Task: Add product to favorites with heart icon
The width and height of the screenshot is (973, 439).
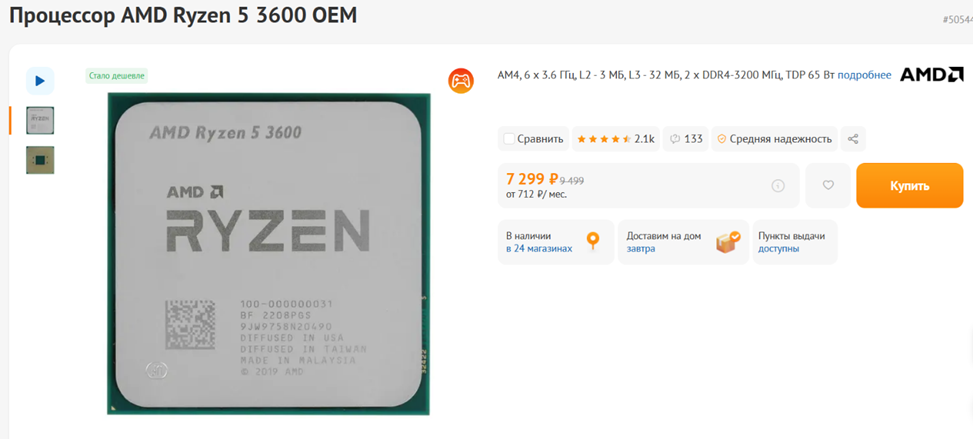Action: (x=828, y=185)
